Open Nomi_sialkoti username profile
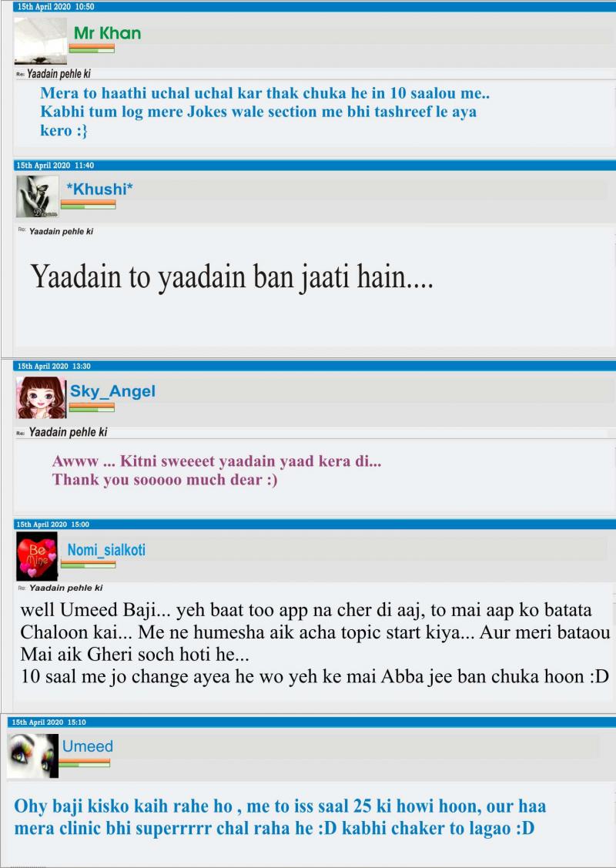Screen dimensions: 616x868 106,550
